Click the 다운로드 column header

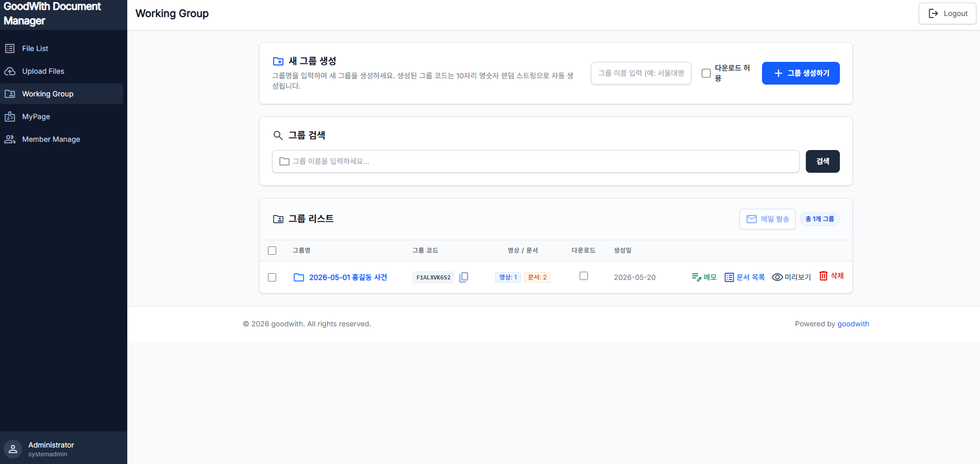tap(583, 251)
